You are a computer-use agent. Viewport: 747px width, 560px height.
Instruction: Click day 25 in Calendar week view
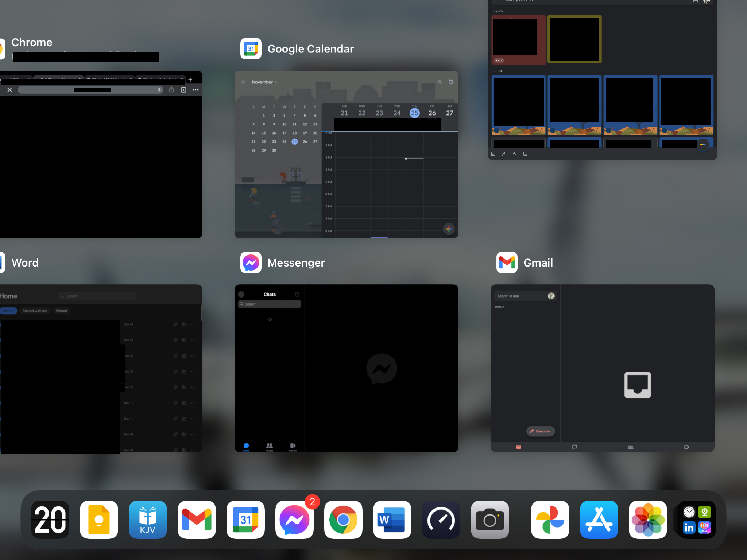[x=414, y=112]
